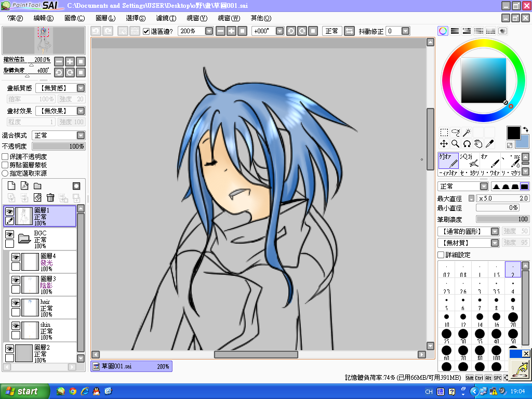This screenshot has height=399, width=532.
Task: Click the Windows start button
Action: click(x=25, y=391)
